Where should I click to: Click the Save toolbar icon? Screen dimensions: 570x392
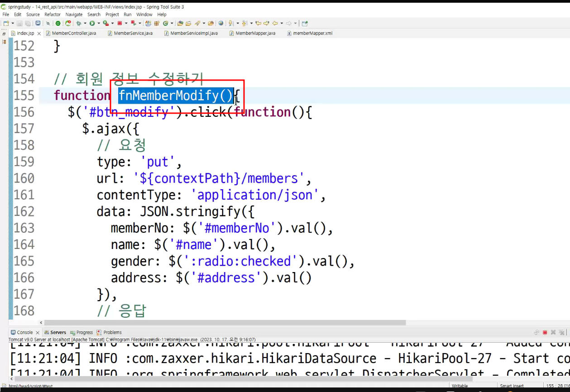click(19, 23)
